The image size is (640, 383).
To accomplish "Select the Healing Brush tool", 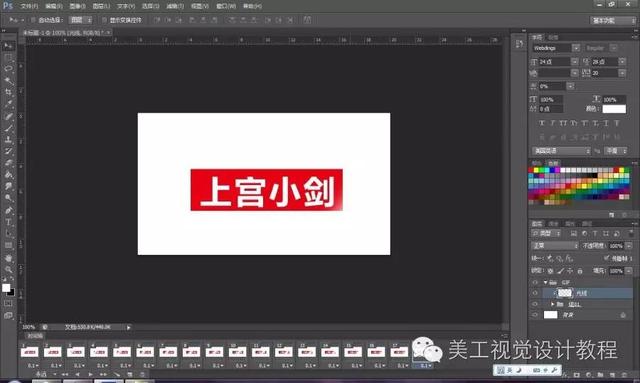I will (x=8, y=117).
